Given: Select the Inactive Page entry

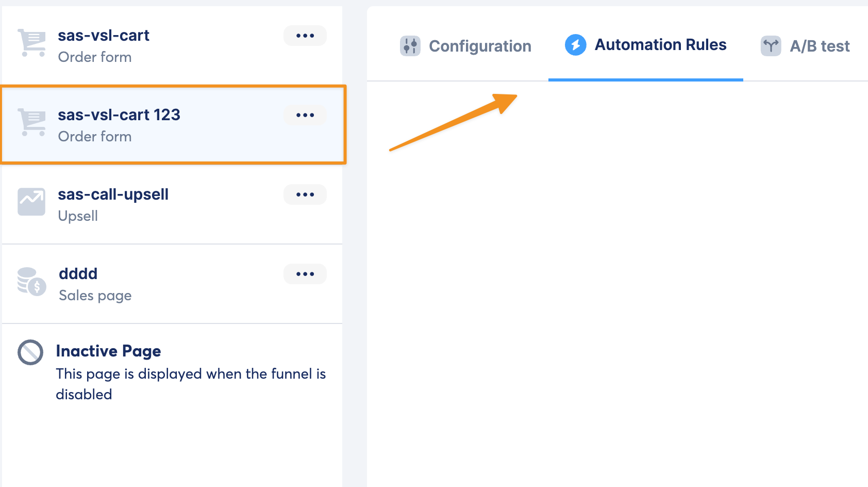Looking at the screenshot, I should click(x=109, y=351).
